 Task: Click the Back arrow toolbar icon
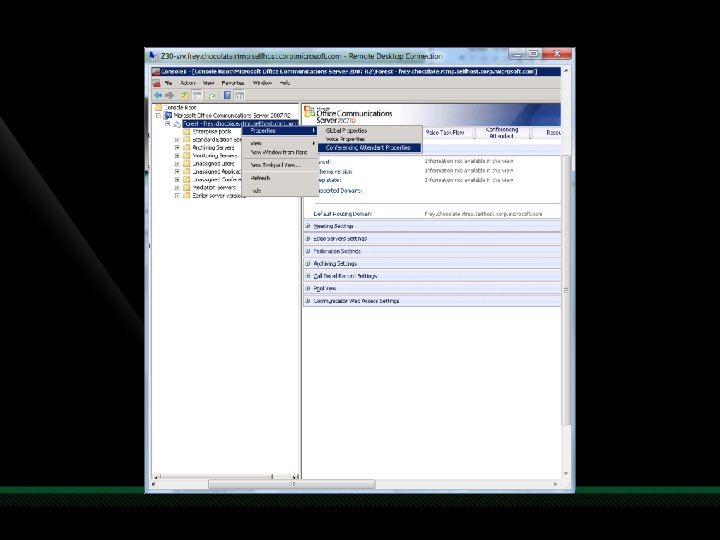158,95
